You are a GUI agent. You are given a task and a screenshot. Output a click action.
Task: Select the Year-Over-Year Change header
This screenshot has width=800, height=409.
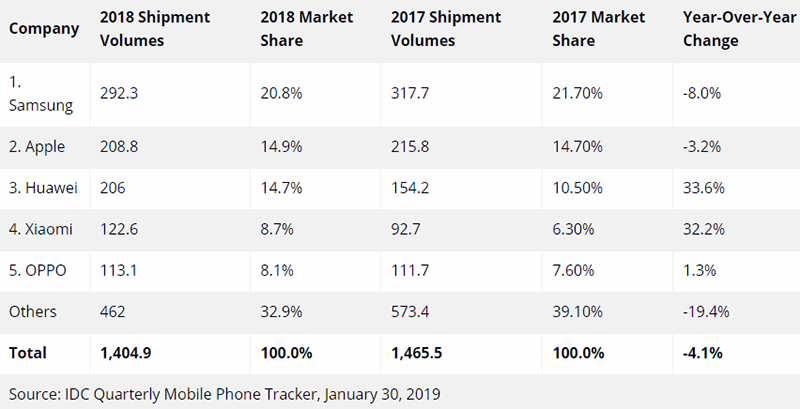click(x=739, y=29)
